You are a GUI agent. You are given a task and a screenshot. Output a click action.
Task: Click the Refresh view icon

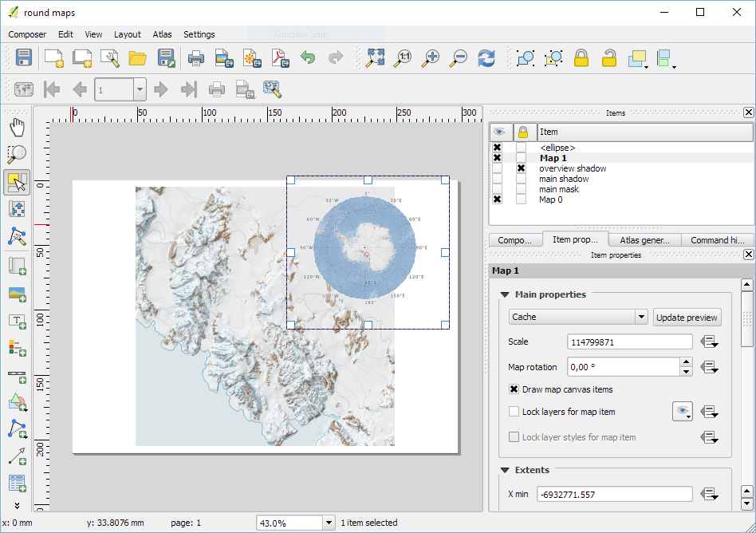pos(486,57)
